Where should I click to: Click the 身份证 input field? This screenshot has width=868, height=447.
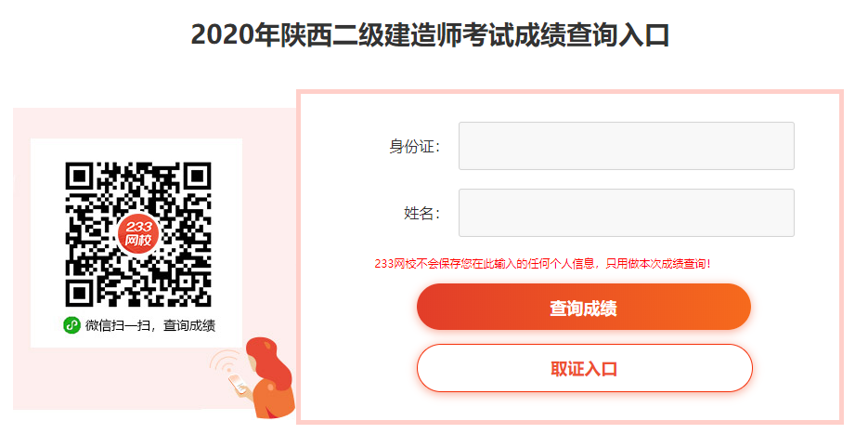tap(626, 146)
